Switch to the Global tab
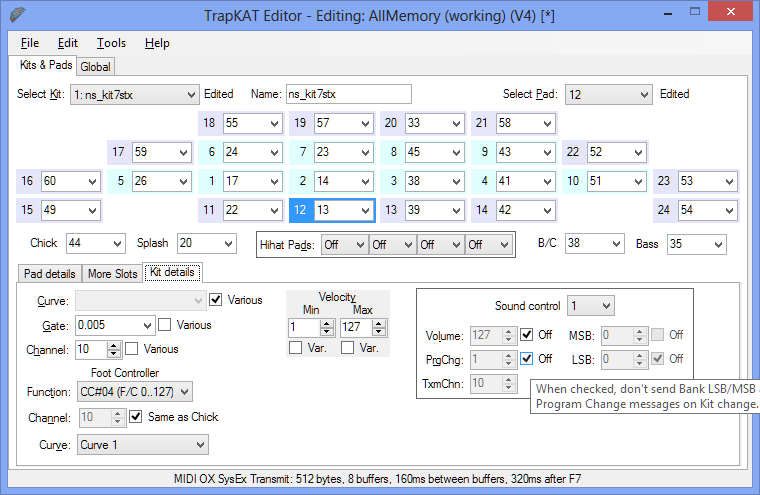 tap(95, 67)
